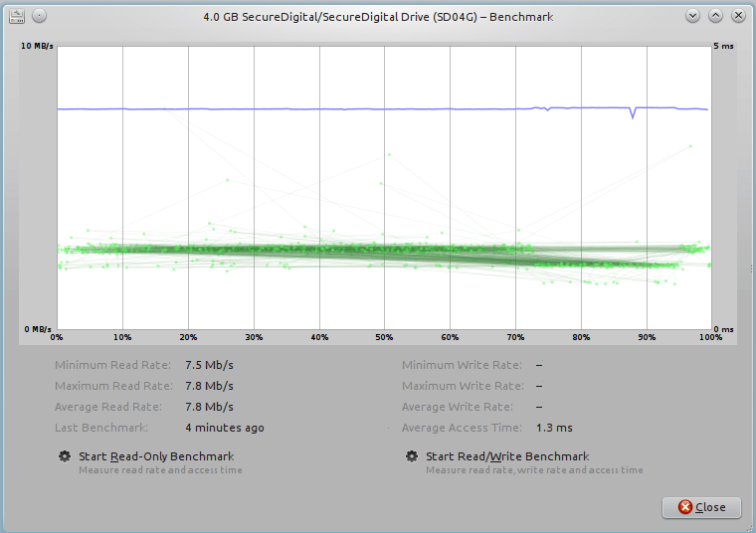
Task: Click the Close button
Action: click(x=701, y=507)
